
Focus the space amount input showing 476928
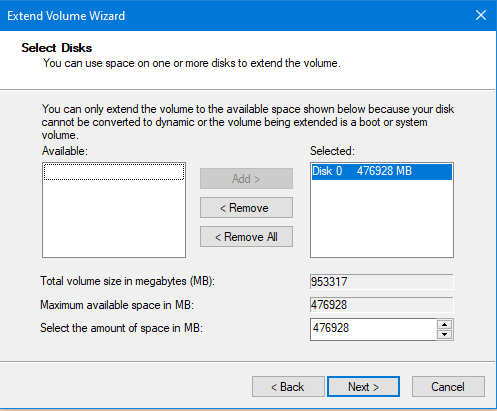pyautogui.click(x=373, y=329)
